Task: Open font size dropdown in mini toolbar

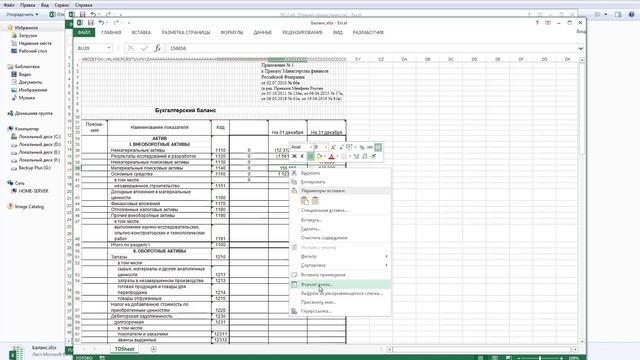Action: click(x=325, y=147)
